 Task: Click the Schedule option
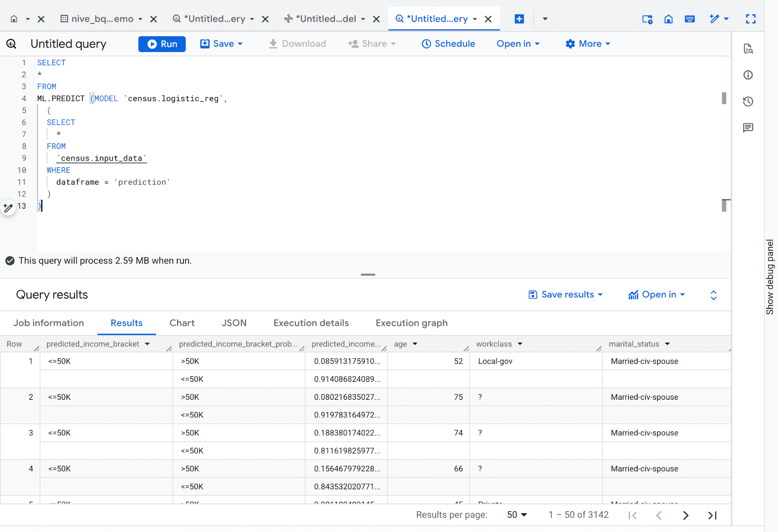[448, 43]
